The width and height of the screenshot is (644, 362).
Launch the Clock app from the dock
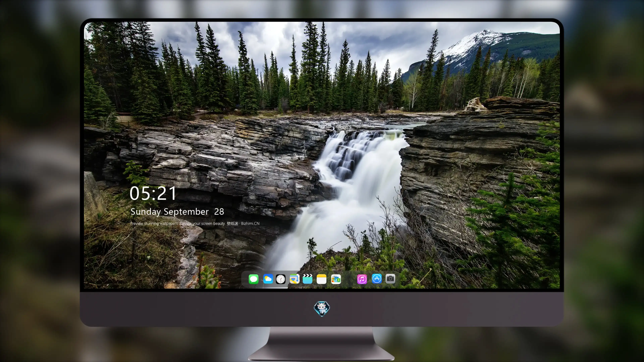pos(281,279)
